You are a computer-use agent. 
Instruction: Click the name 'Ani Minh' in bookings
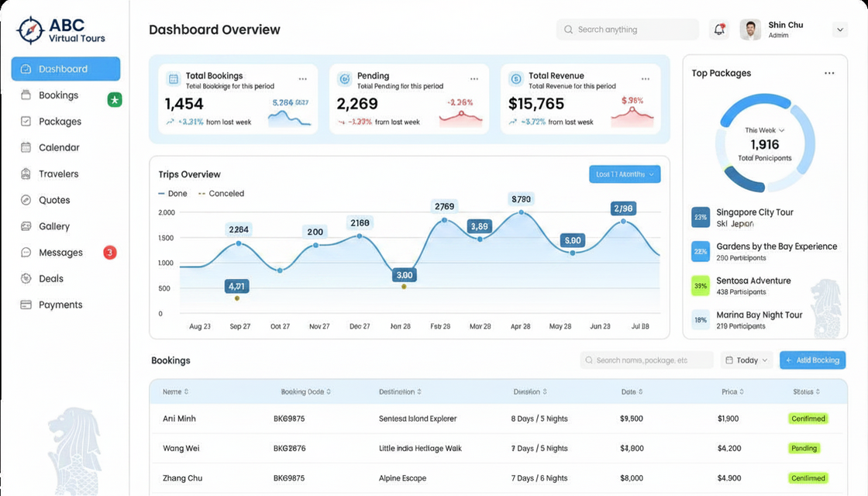tap(179, 418)
